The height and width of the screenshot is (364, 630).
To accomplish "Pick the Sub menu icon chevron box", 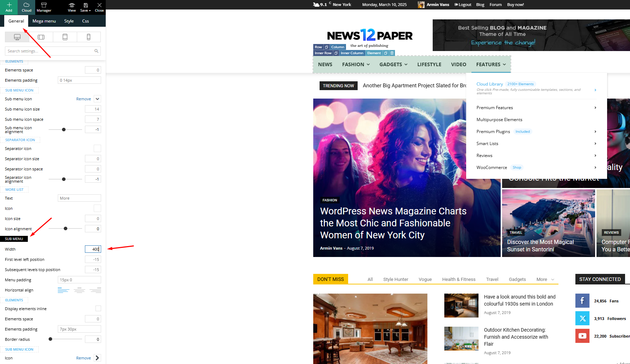I will point(97,99).
